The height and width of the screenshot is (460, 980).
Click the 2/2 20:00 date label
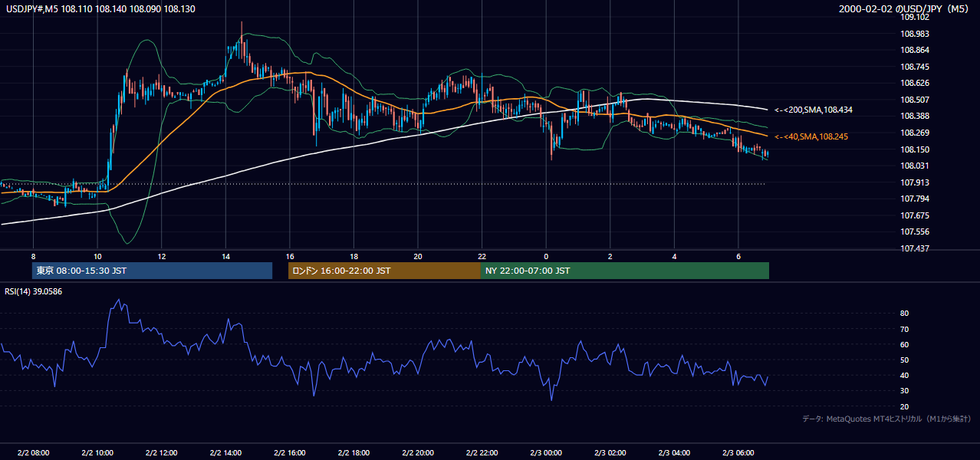point(417,452)
